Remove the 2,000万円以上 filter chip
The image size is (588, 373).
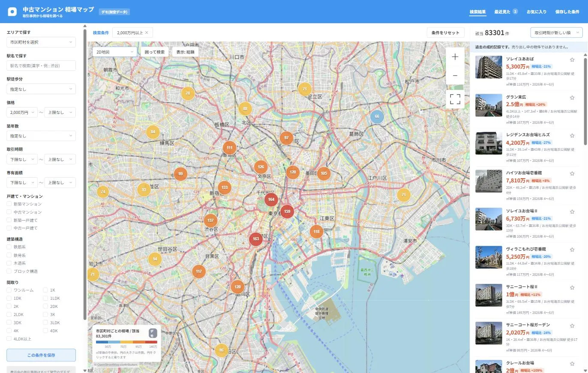tap(147, 33)
